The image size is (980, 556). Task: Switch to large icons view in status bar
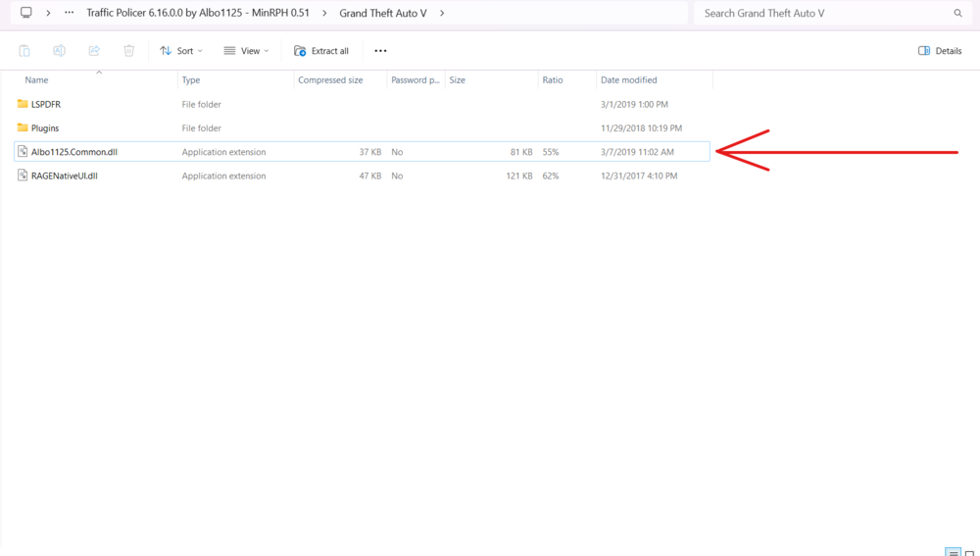(x=970, y=552)
